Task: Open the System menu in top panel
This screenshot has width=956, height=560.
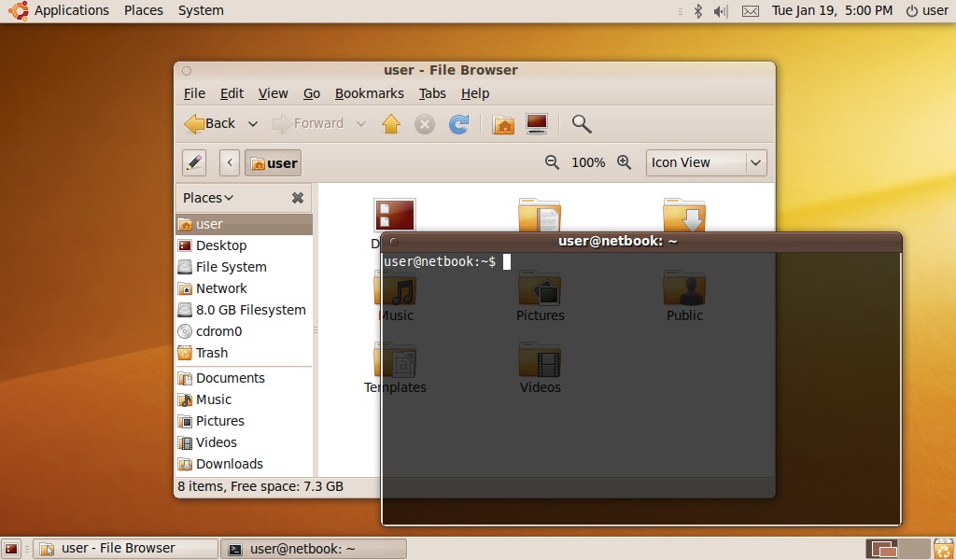Action: 201,10
